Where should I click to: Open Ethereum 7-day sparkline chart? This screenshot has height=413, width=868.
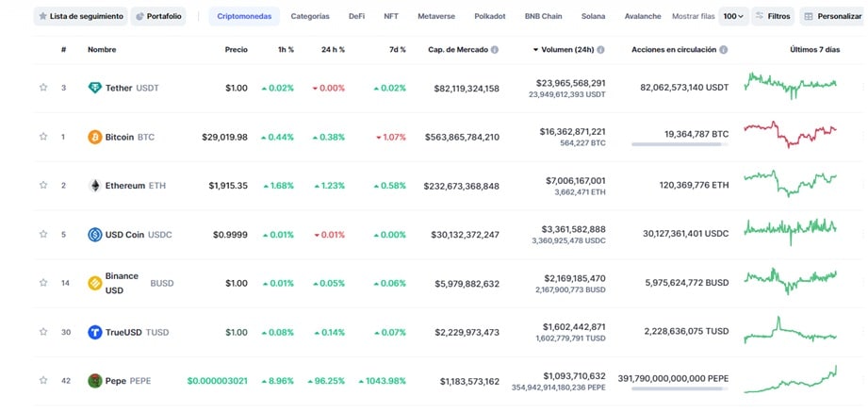coord(791,183)
